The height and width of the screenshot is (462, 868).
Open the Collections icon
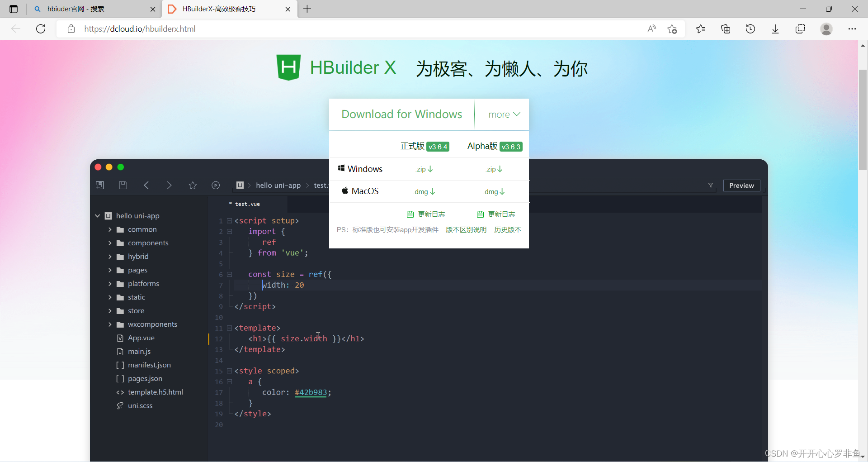(x=726, y=29)
